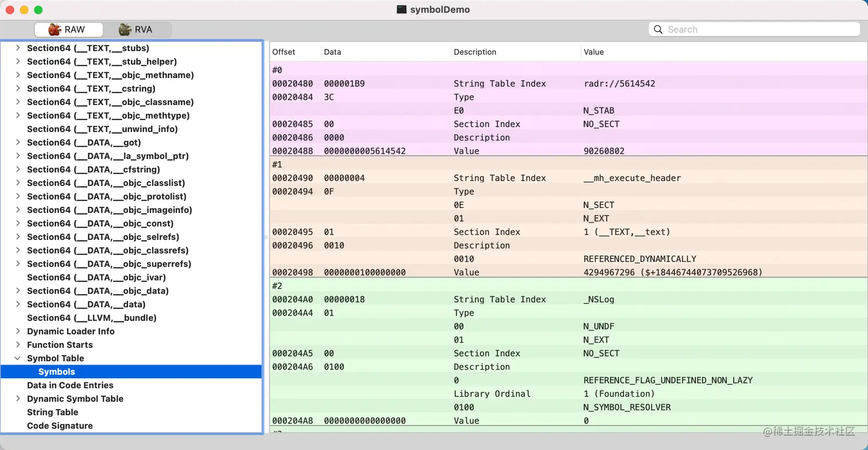
Task: Select Section64 (__DATA,__cfstring) row
Action: point(131,169)
